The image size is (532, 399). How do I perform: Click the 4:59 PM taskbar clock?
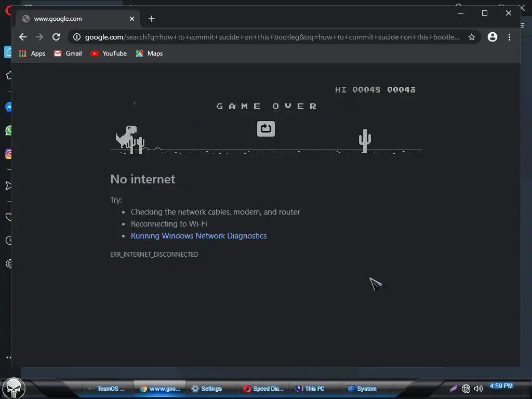point(501,386)
